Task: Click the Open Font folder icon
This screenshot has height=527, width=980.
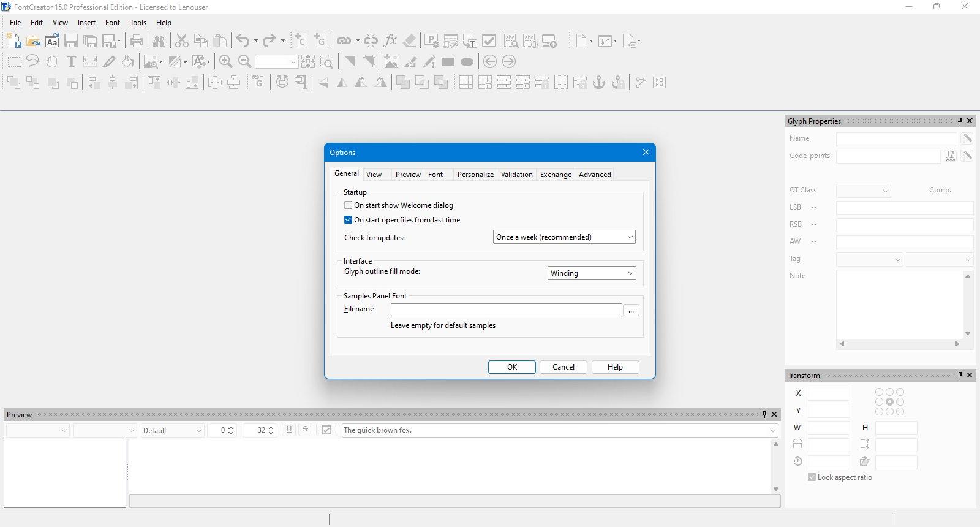Action: click(33, 41)
